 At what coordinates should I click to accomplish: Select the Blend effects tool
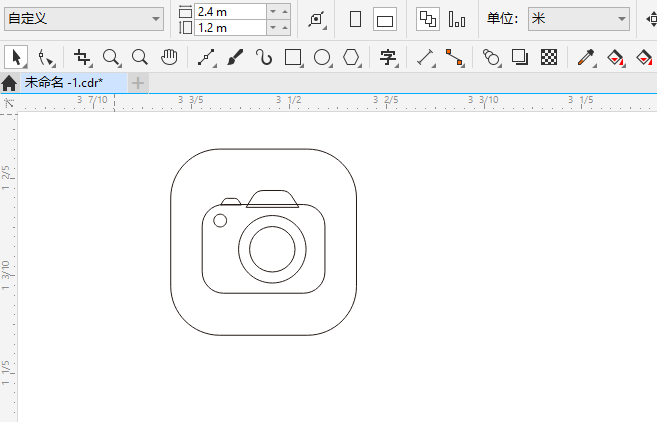[491, 57]
